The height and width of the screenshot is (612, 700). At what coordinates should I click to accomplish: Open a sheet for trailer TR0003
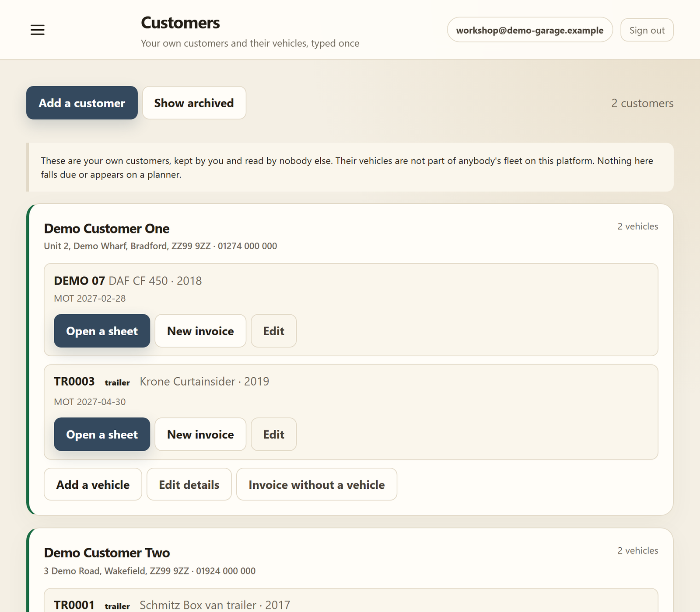[102, 435]
